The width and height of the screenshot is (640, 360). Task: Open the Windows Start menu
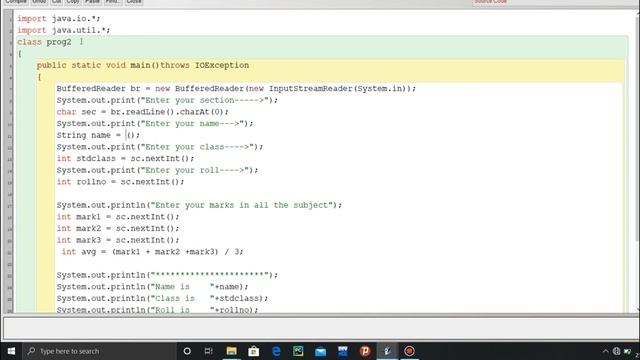(11, 351)
